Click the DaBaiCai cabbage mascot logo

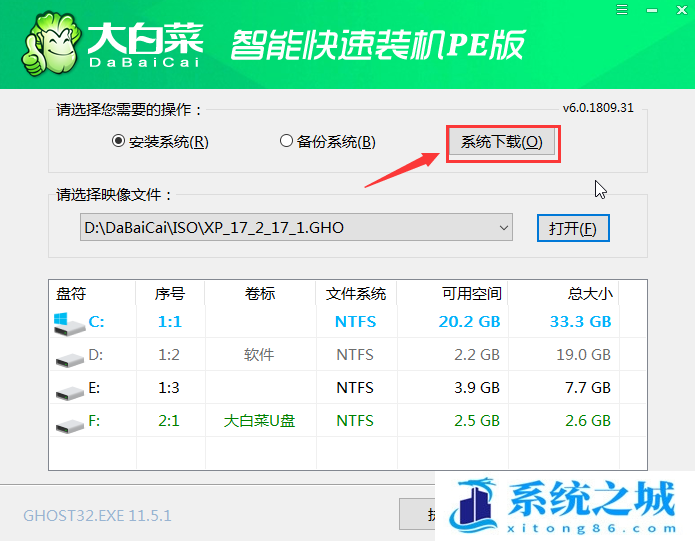click(52, 43)
